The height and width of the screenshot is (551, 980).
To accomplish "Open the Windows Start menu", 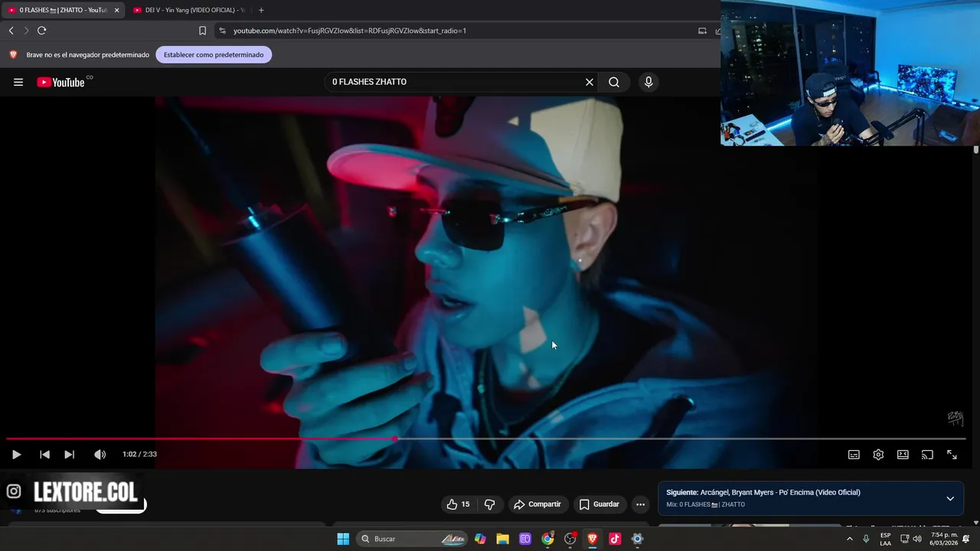I will click(343, 539).
